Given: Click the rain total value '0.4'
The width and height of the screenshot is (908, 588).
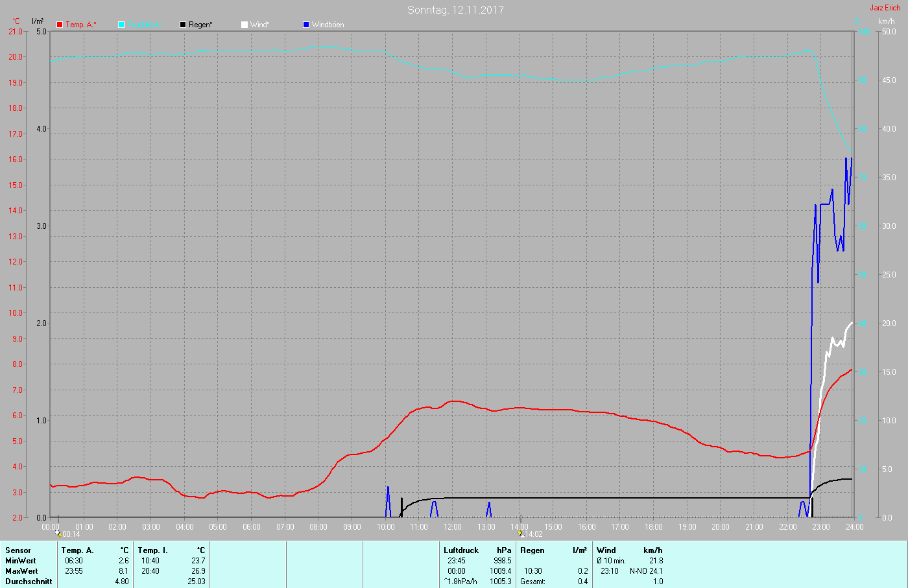Looking at the screenshot, I should [x=583, y=582].
